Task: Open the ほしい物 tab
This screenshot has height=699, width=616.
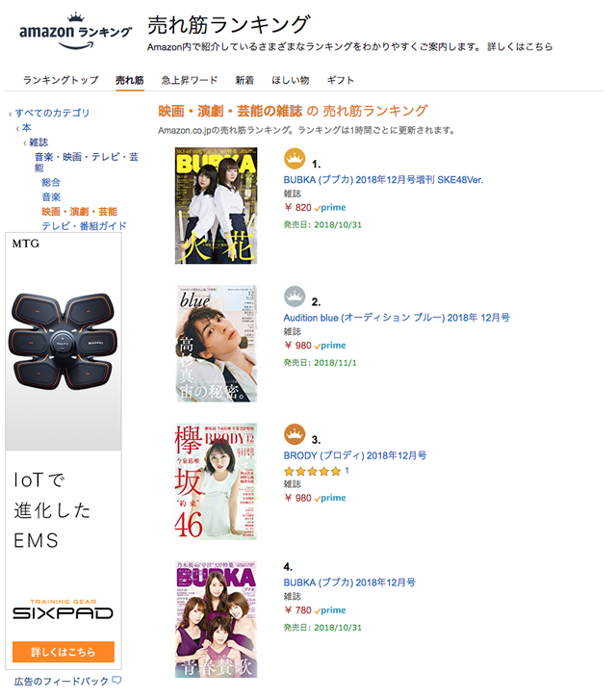Action: pyautogui.click(x=291, y=80)
